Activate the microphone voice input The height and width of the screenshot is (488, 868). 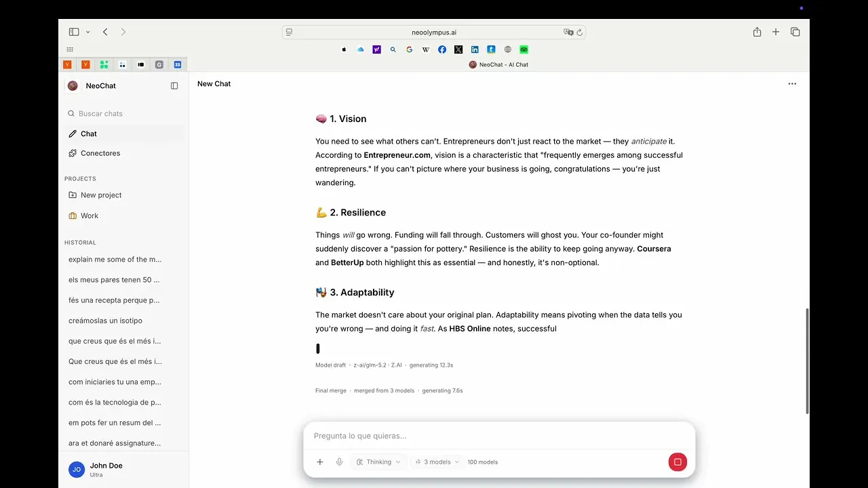340,462
